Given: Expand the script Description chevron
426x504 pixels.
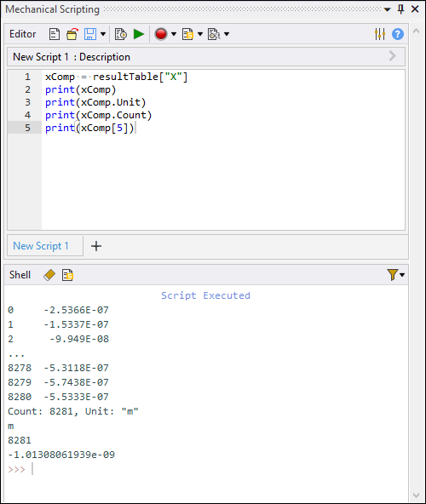Looking at the screenshot, I should [392, 56].
